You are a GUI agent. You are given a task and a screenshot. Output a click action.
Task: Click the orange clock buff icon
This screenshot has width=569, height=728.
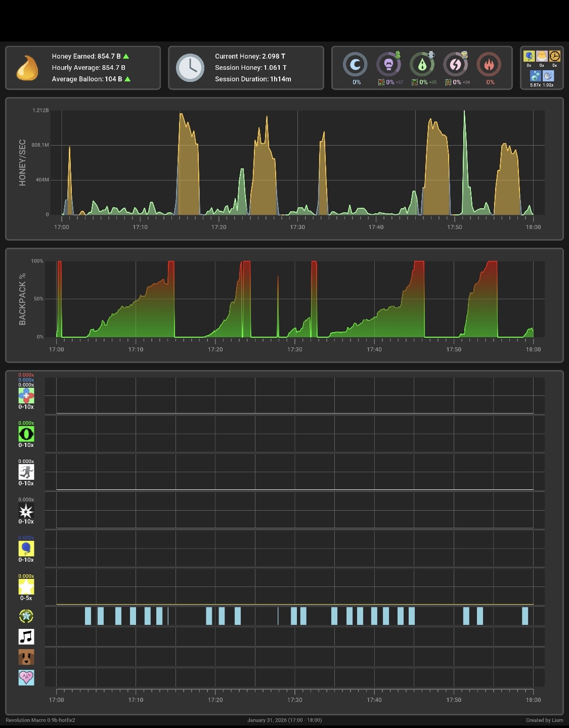(554, 56)
